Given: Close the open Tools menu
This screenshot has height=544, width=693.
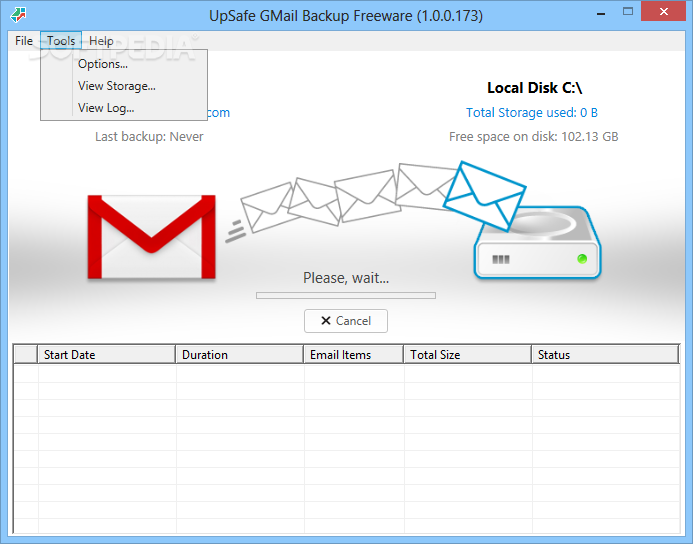Looking at the screenshot, I should click(61, 41).
